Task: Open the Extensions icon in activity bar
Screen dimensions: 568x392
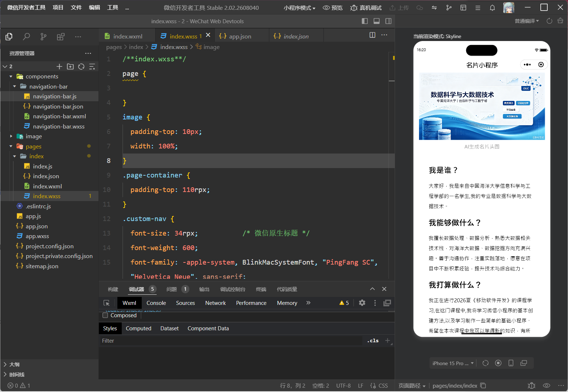Action: (61, 37)
